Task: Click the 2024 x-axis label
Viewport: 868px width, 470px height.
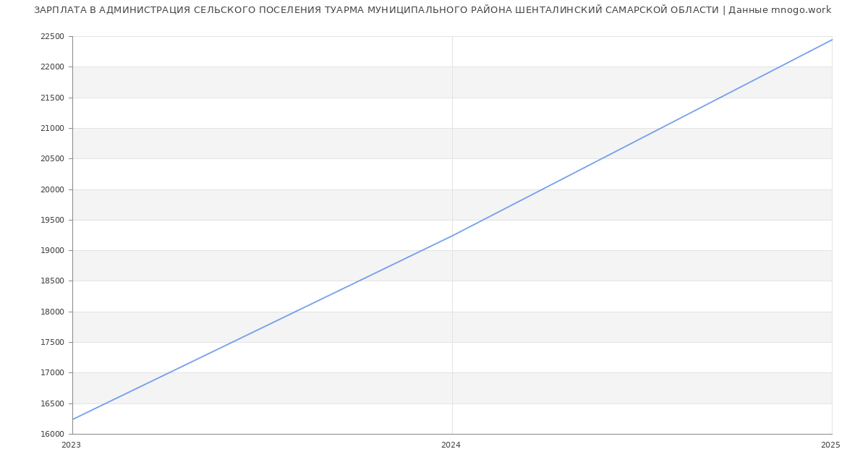Action: (451, 445)
